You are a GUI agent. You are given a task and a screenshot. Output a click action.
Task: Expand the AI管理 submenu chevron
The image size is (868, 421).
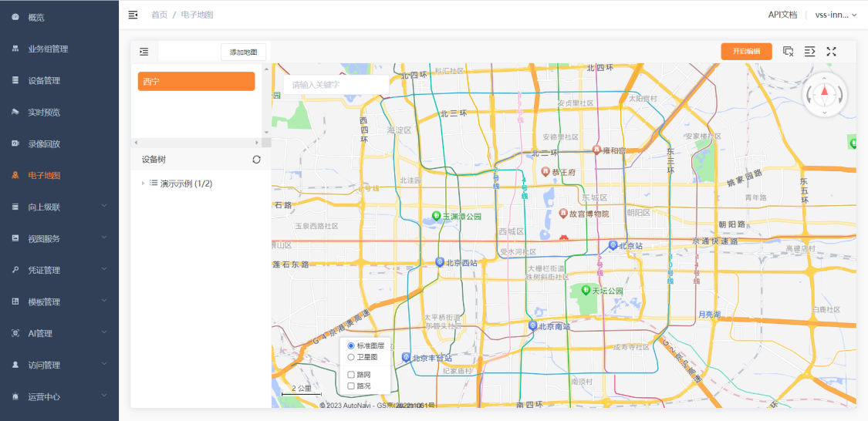point(105,332)
